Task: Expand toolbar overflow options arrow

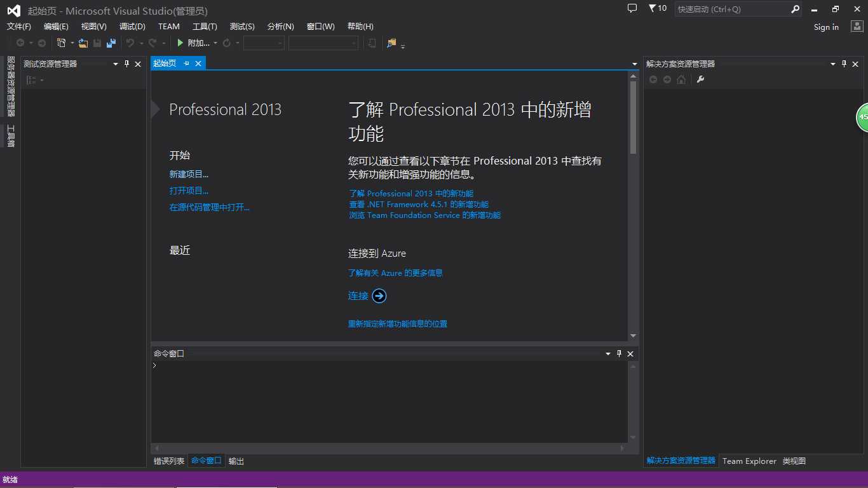Action: (x=403, y=46)
